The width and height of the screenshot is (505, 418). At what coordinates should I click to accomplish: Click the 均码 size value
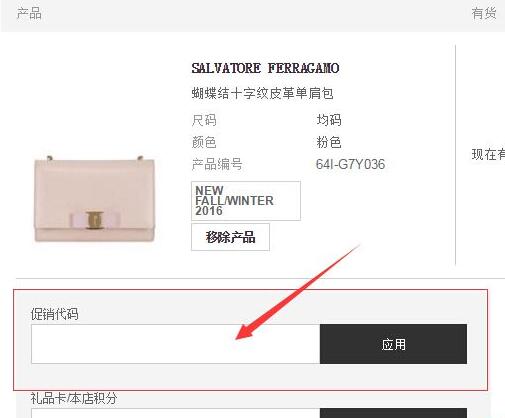[329, 120]
